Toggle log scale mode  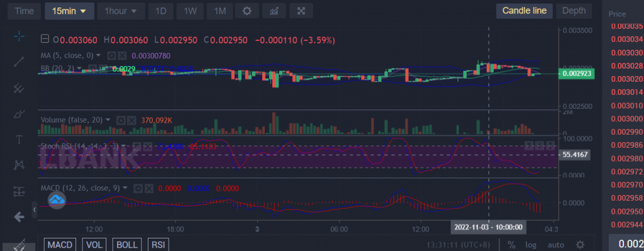[x=531, y=245]
